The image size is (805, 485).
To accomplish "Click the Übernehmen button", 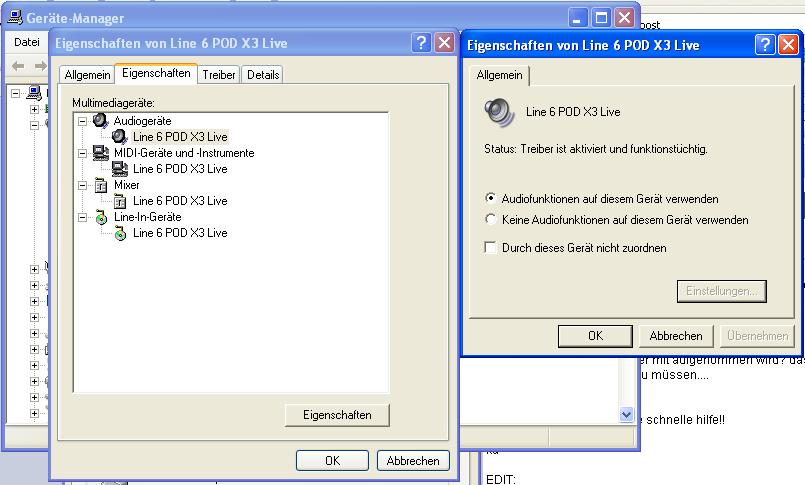I will pos(757,336).
